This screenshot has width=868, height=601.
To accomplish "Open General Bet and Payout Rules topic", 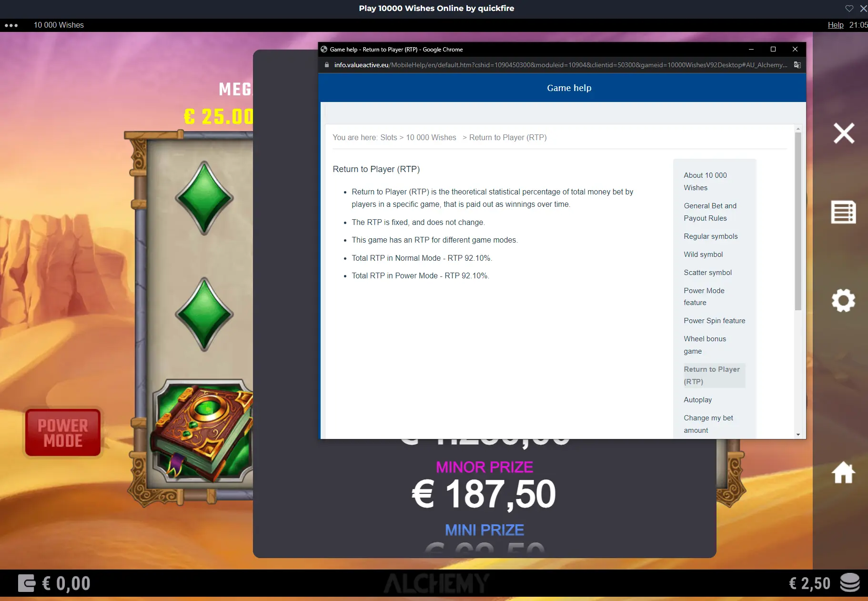I will (x=710, y=212).
